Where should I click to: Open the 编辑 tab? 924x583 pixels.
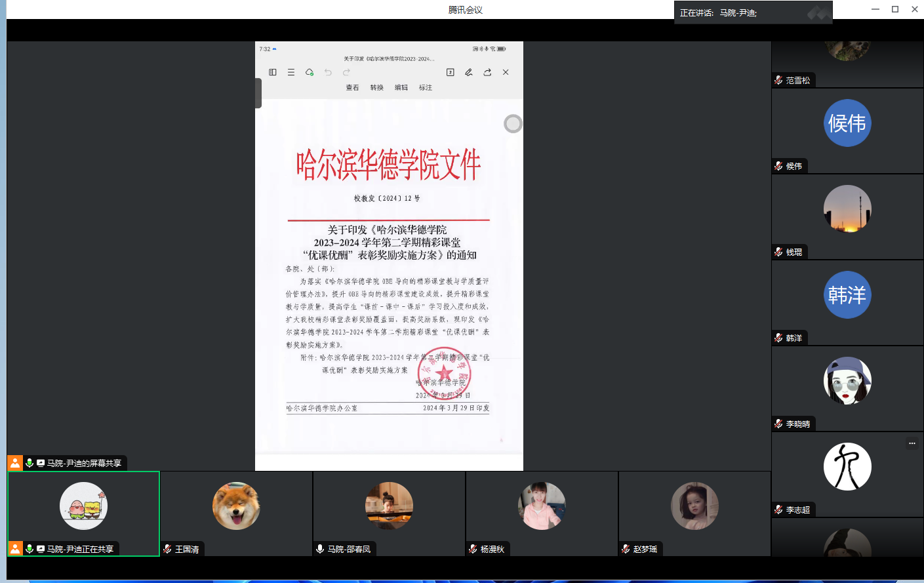(401, 87)
